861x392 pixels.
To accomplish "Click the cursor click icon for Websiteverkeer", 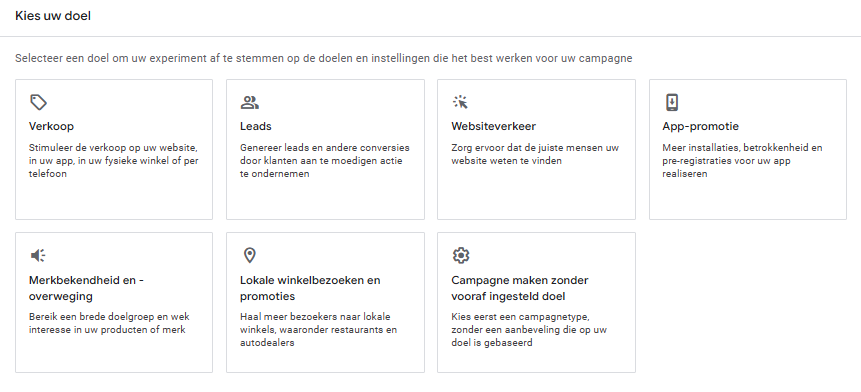I will tap(460, 102).
